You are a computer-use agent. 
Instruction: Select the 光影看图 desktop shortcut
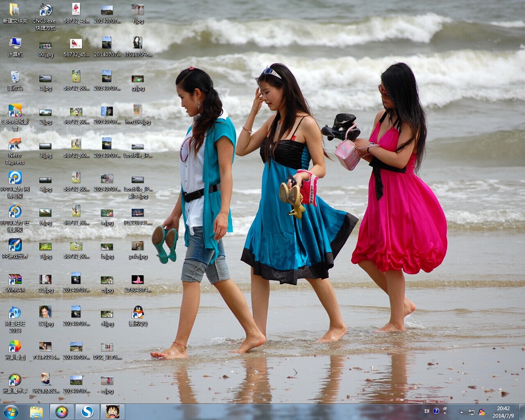point(15,346)
